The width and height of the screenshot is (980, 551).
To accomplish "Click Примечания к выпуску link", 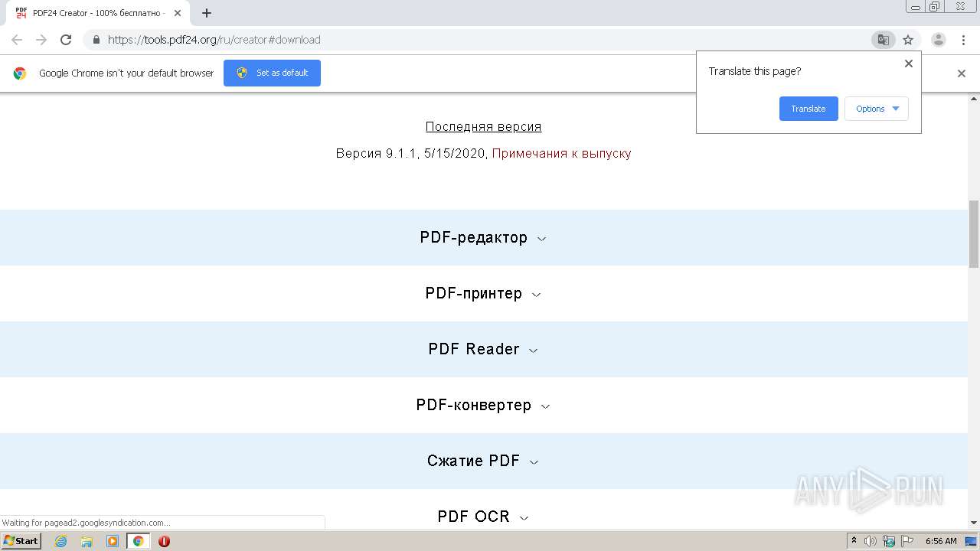I will tap(561, 153).
